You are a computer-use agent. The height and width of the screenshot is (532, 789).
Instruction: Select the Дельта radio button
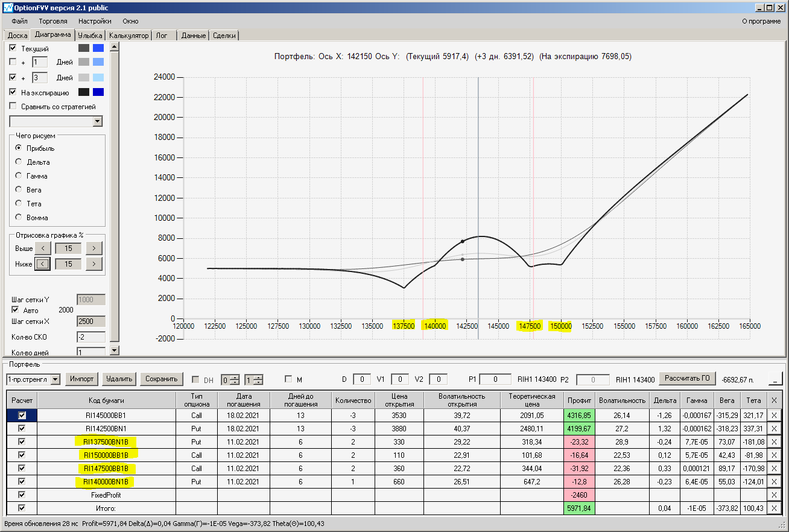point(19,162)
